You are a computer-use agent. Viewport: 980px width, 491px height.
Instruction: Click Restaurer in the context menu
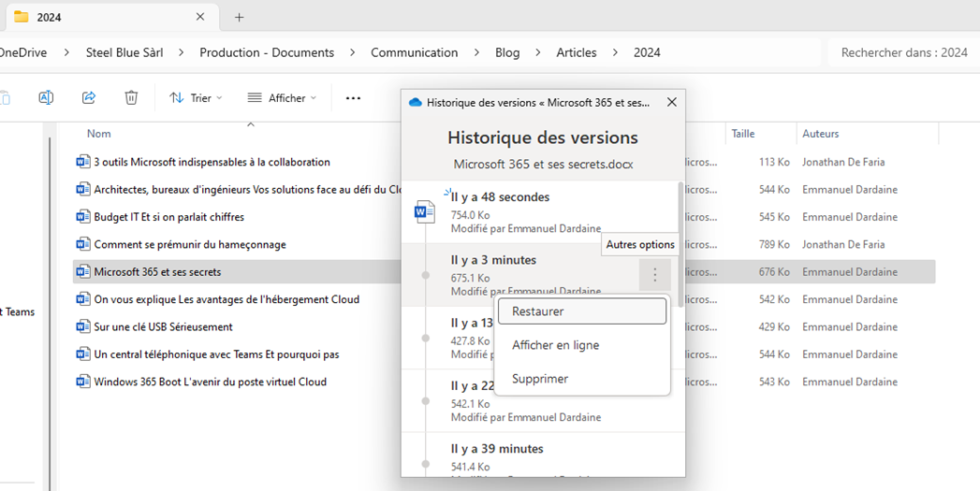[581, 311]
